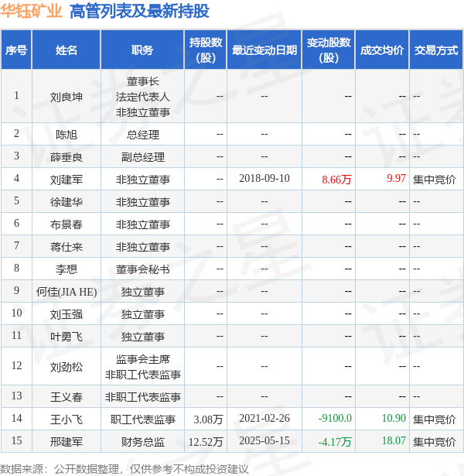Image resolution: width=464 pixels, height=476 pixels.
Task: Select the 持股数(股) column header
Action: pos(206,50)
